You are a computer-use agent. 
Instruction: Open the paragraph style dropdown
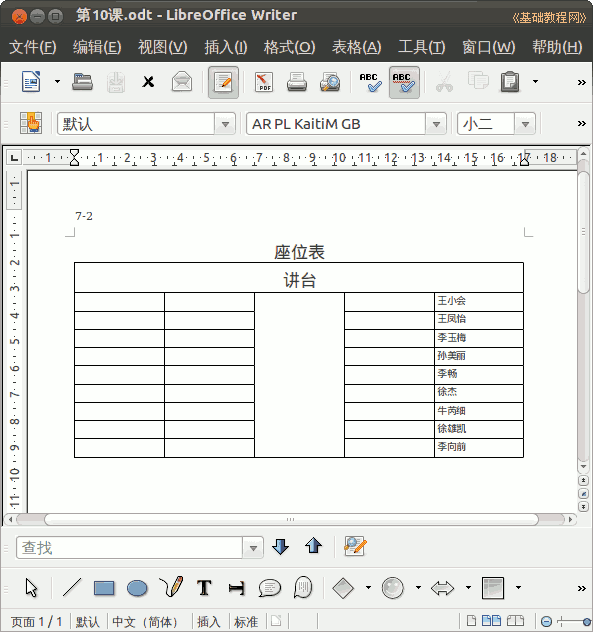click(225, 124)
